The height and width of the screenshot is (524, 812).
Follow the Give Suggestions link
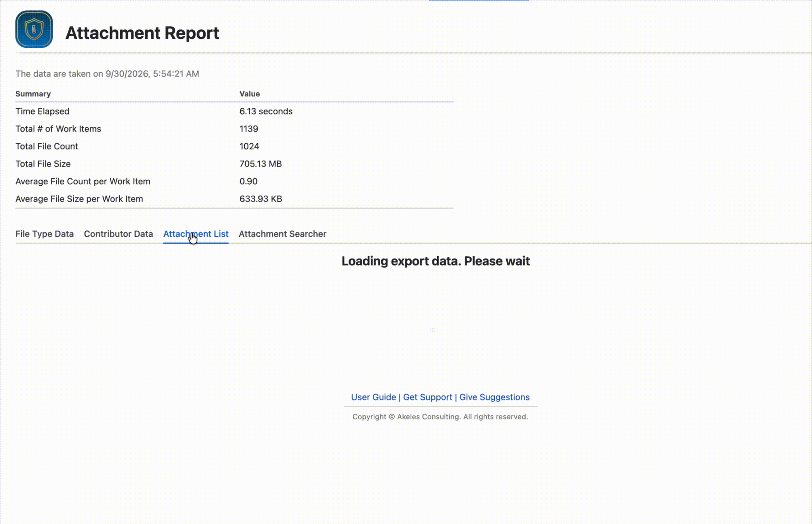click(494, 397)
